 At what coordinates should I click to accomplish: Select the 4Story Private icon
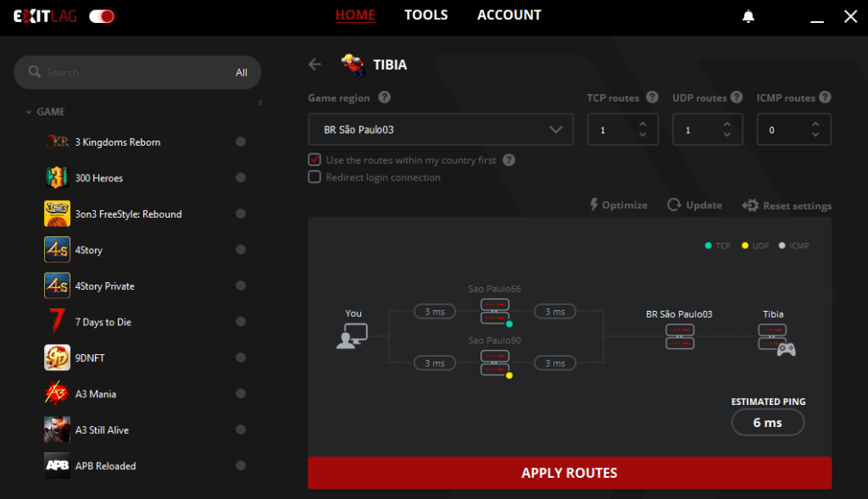[57, 286]
